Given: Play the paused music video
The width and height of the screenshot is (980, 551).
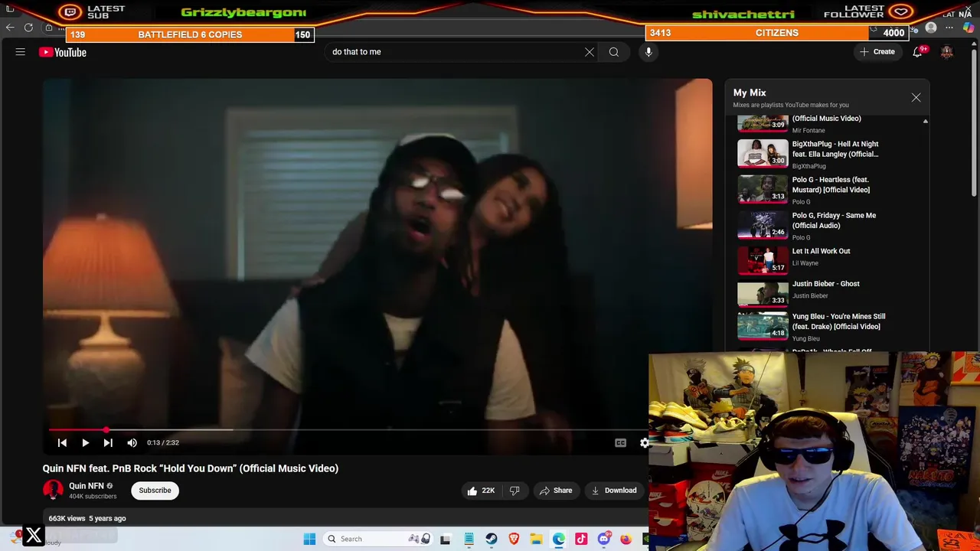Looking at the screenshot, I should (85, 442).
